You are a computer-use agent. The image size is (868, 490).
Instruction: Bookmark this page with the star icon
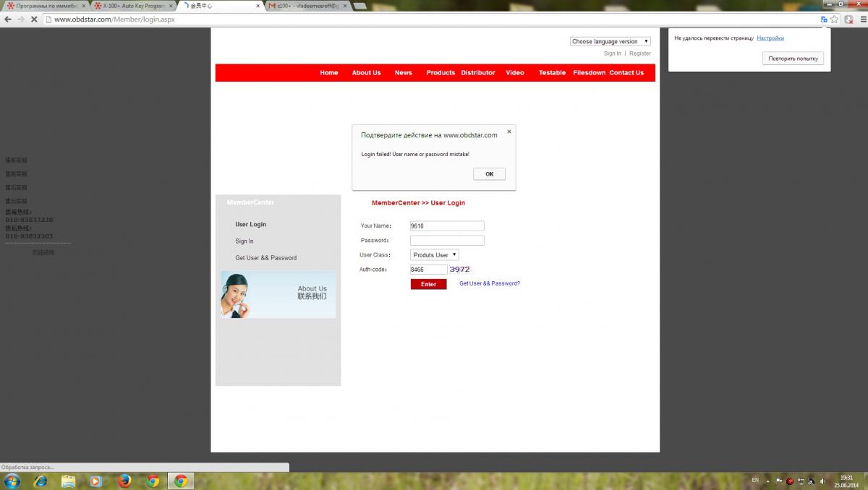(835, 20)
